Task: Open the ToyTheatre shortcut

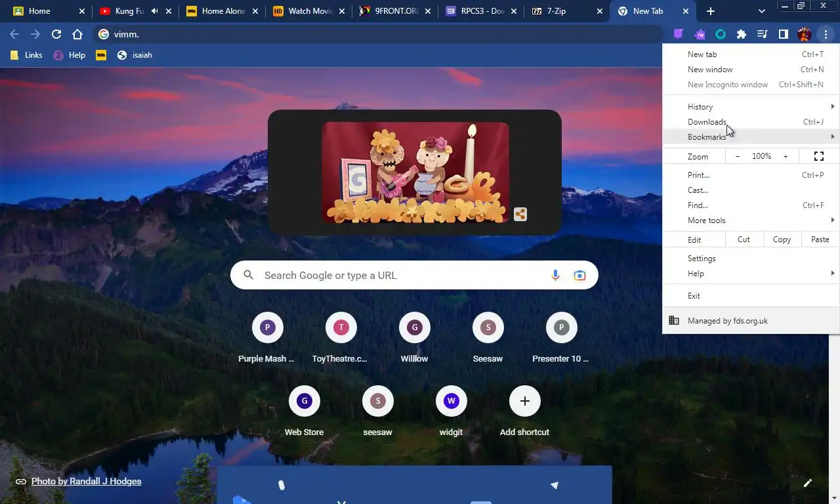Action: coord(341,339)
